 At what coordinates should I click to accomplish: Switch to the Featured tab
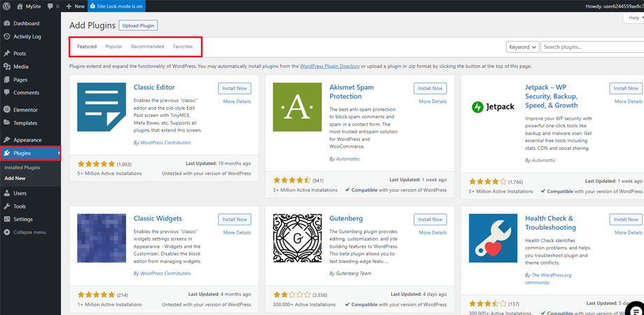[x=87, y=47]
